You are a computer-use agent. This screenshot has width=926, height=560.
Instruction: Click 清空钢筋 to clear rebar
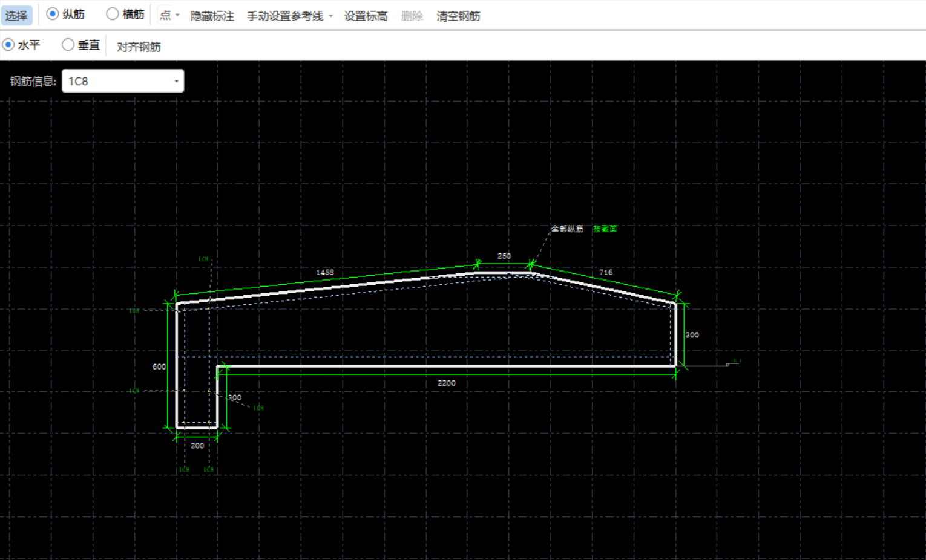pyautogui.click(x=458, y=16)
